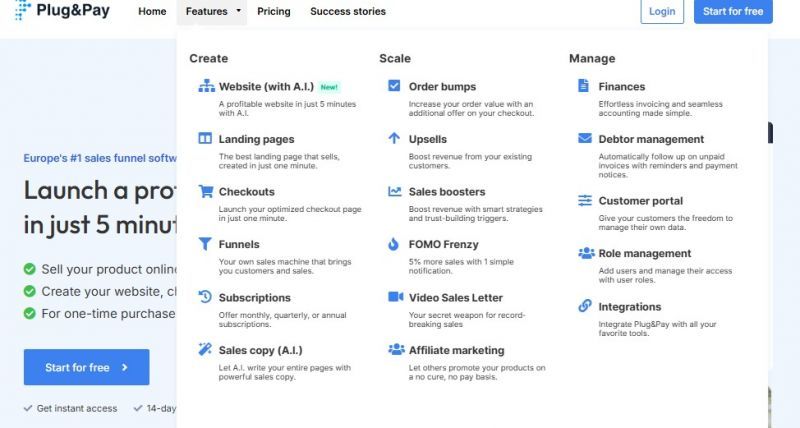Click the Customer portal sliders icon
Image resolution: width=800 pixels, height=428 pixels.
[585, 201]
